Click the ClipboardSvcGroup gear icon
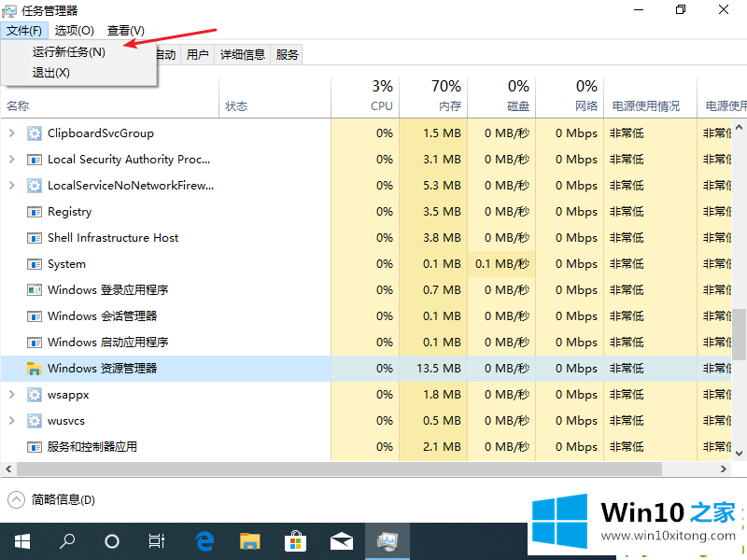 tap(34, 133)
